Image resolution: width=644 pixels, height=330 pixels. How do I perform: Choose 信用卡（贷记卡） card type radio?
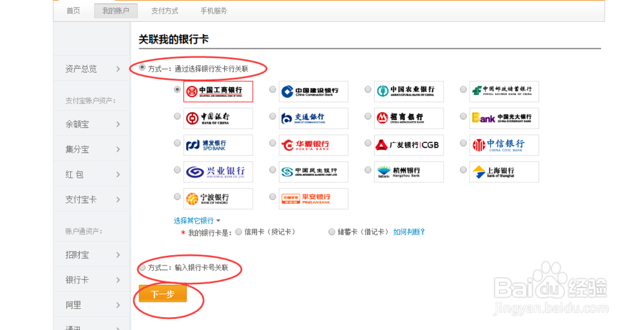(x=239, y=232)
